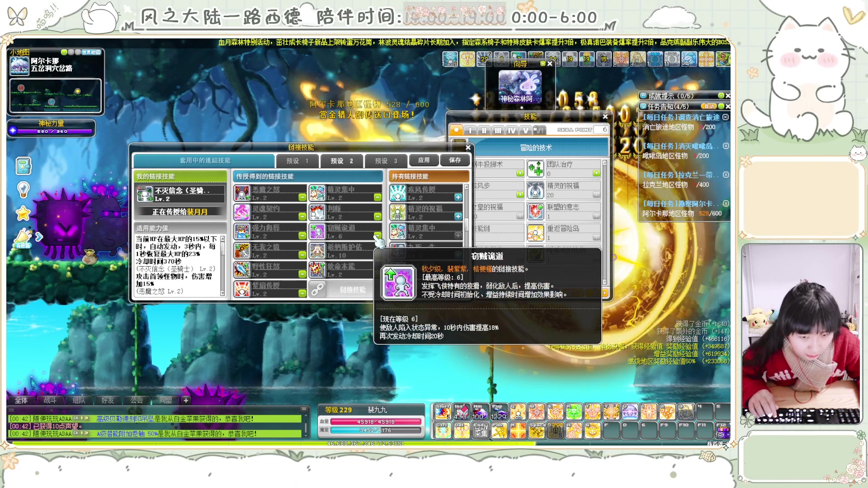Click the 神秘森林 guide thumbnail

(x=520, y=86)
